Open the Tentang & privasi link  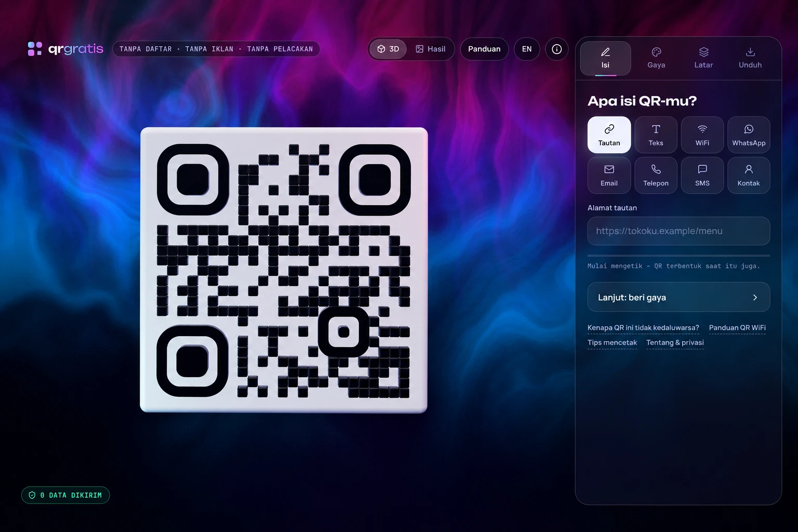click(675, 343)
